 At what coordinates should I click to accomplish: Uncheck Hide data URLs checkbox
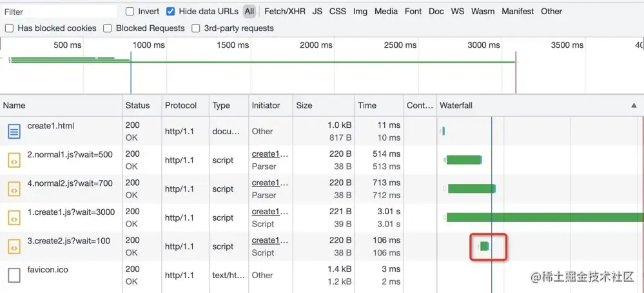[x=171, y=12]
